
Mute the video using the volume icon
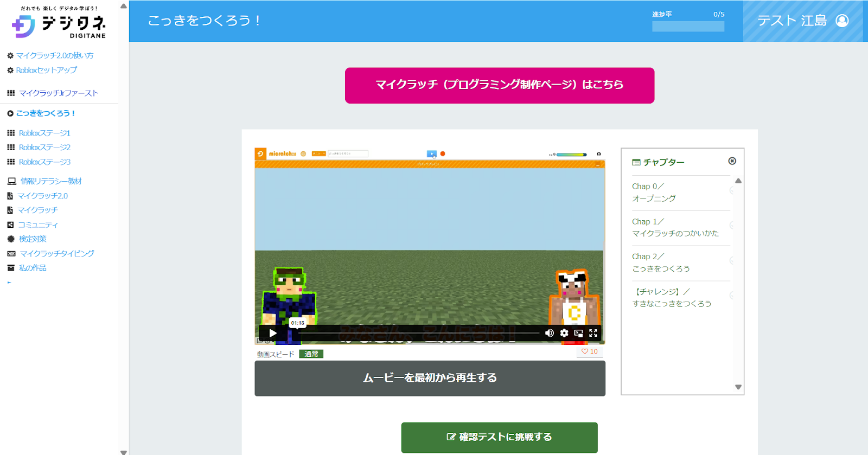tap(550, 333)
